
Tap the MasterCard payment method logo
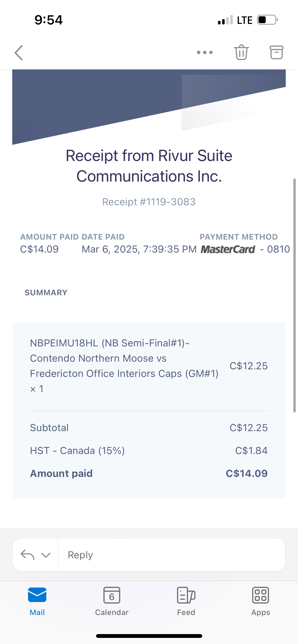(x=228, y=249)
